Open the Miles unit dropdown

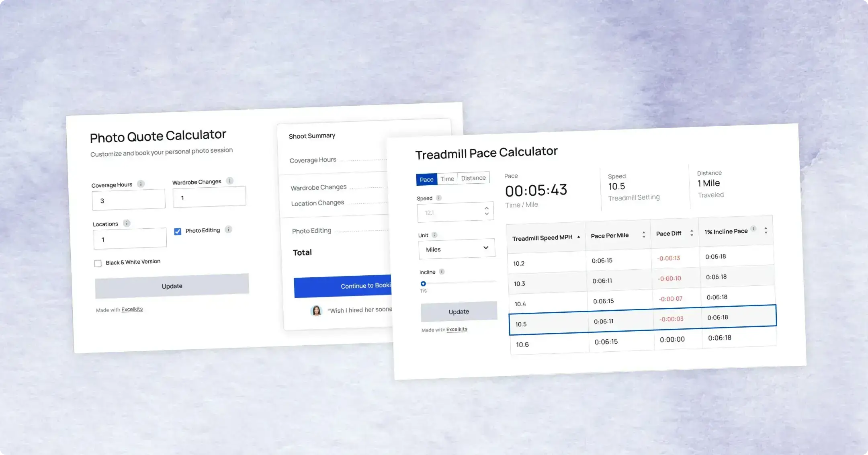point(457,248)
